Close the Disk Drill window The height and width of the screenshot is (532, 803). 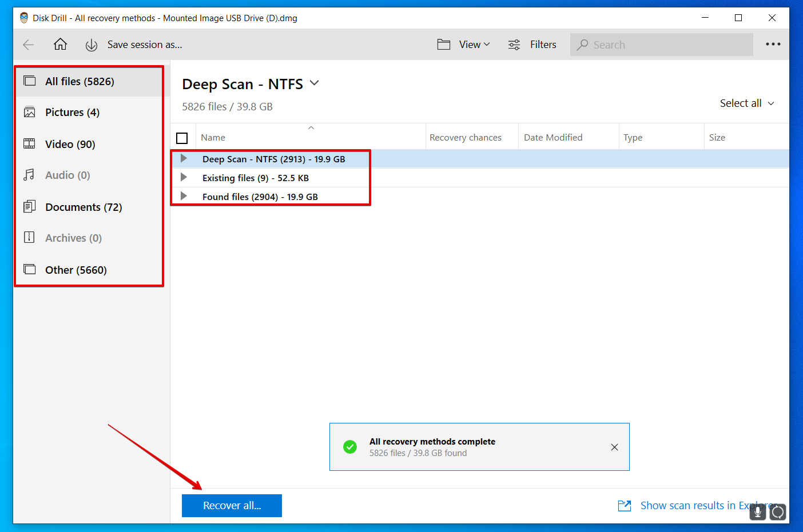point(772,18)
